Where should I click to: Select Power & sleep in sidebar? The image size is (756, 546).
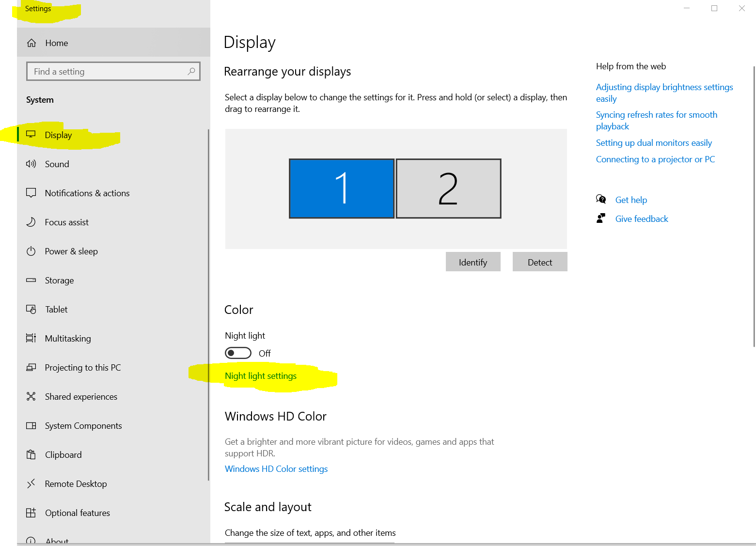point(112,251)
